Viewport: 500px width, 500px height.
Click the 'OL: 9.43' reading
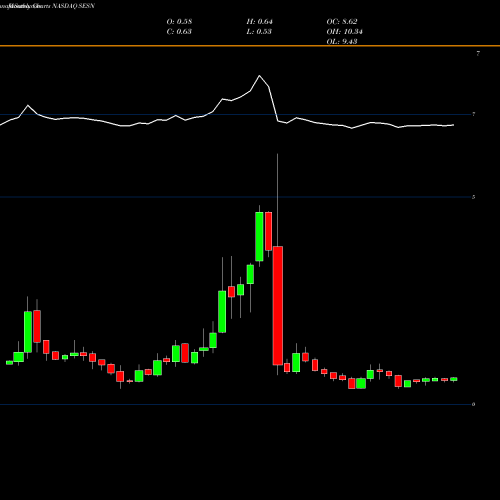coord(342,42)
